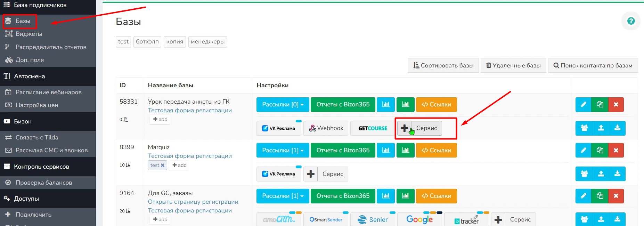
Task: Open Открыть страницу регистрации link
Action: coord(193,202)
